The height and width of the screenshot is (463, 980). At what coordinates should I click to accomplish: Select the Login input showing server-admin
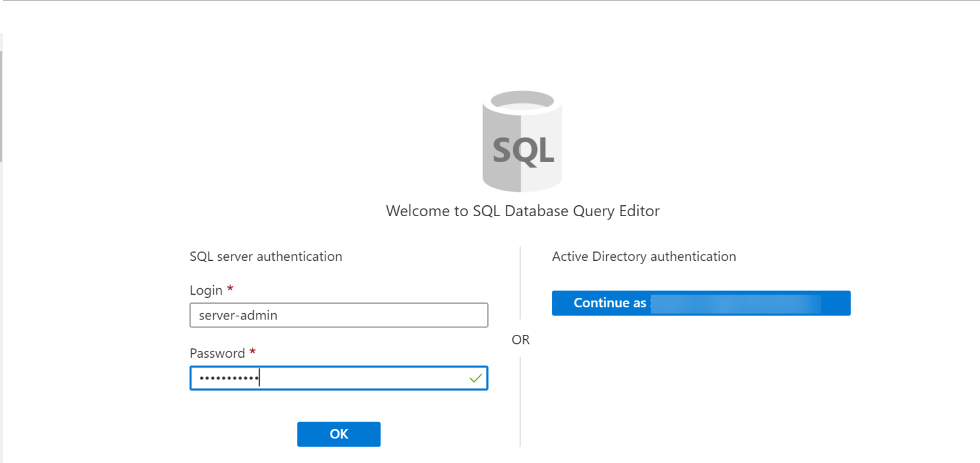point(339,315)
